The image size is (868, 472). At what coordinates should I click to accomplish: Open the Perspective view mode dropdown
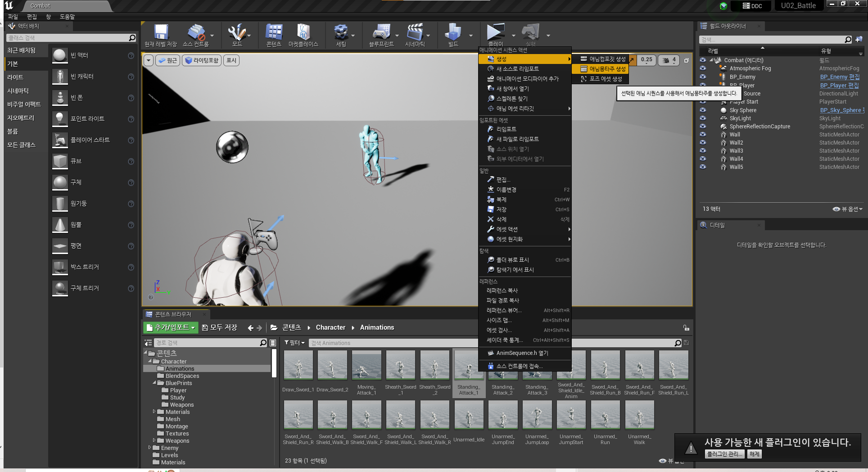[167, 60]
